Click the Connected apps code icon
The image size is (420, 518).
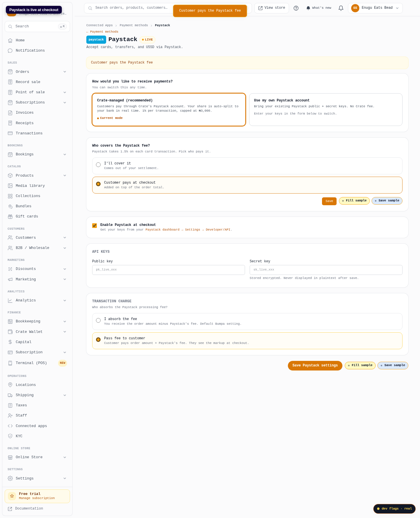click(x=10, y=426)
